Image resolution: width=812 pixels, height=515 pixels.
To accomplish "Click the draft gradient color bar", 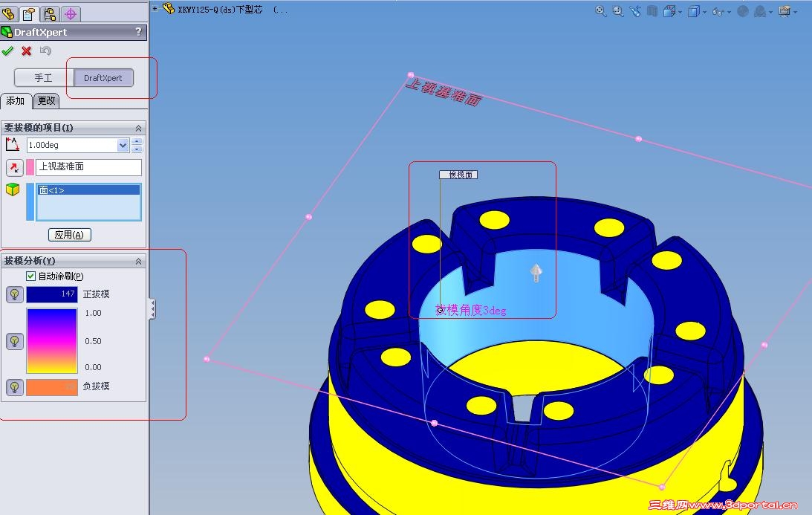I will [x=52, y=341].
